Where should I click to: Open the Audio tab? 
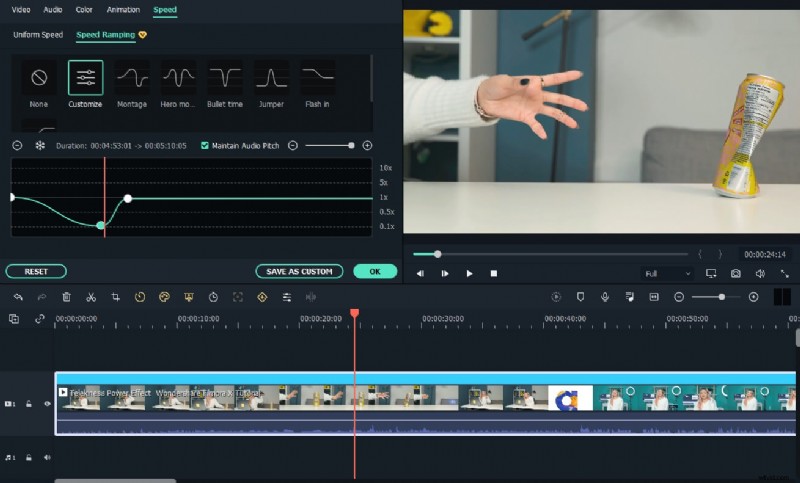click(53, 10)
